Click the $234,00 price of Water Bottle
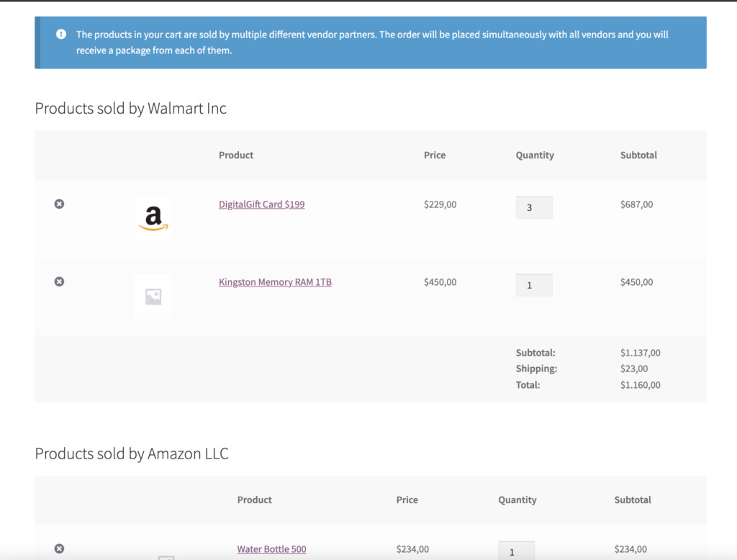The width and height of the screenshot is (737, 560). [x=412, y=548]
